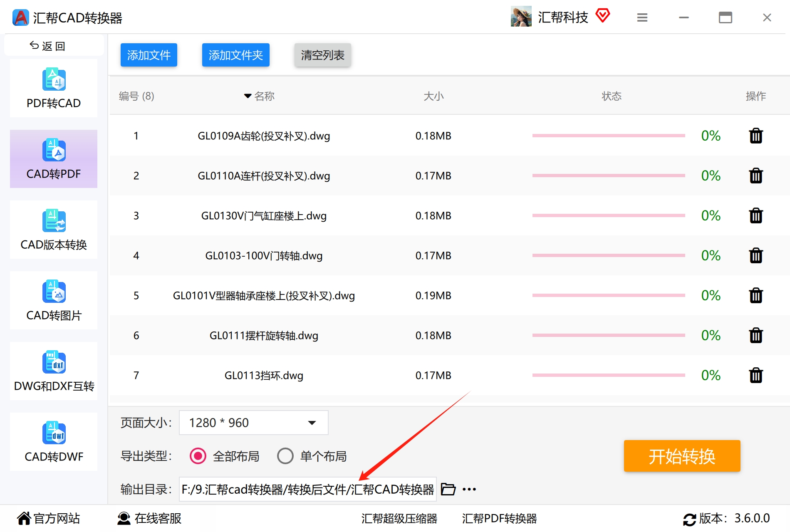This screenshot has height=532, width=790.
Task: Remove GL0130V门气缸座楼上.dwg via trash icon
Action: click(x=755, y=215)
